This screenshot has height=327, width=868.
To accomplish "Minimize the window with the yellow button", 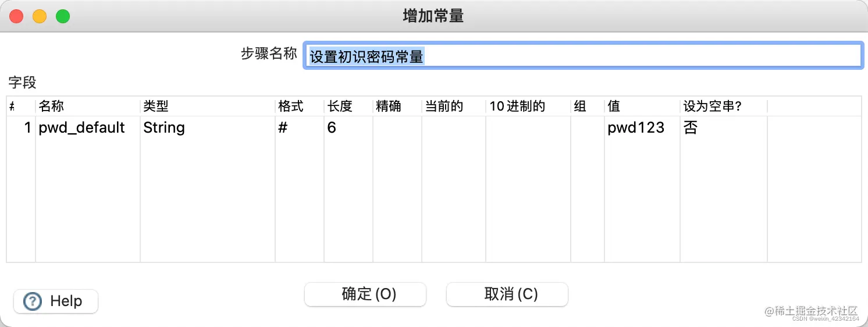I will point(40,16).
